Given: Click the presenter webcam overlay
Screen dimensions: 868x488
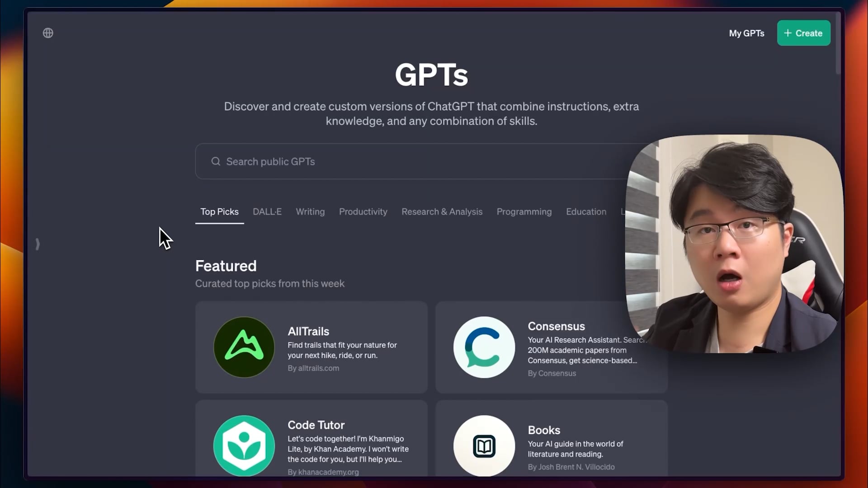Looking at the screenshot, I should pyautogui.click(x=734, y=244).
